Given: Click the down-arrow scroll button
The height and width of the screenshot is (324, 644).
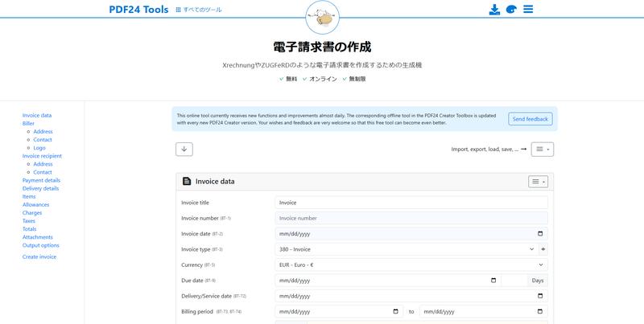Looking at the screenshot, I should tap(184, 150).
